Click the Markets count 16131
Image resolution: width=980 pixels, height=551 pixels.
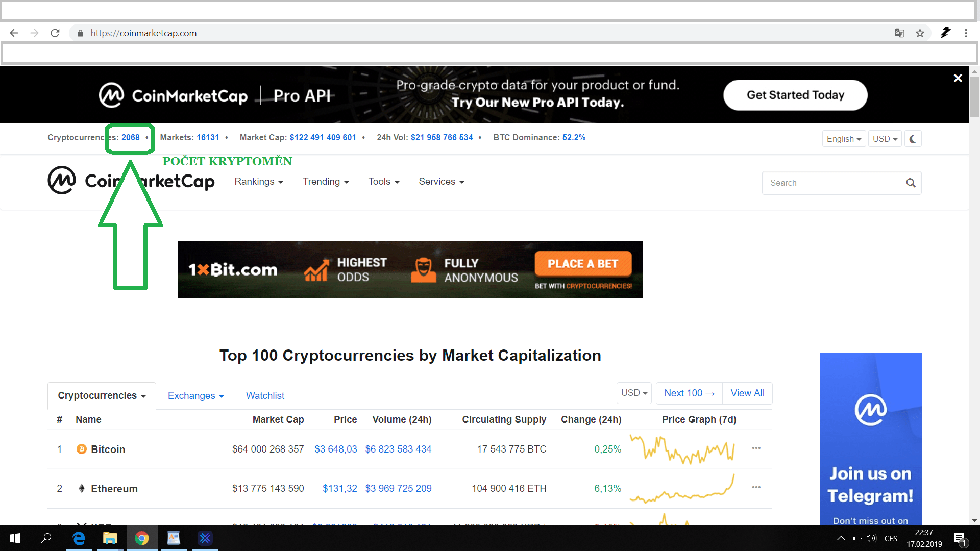[208, 138]
